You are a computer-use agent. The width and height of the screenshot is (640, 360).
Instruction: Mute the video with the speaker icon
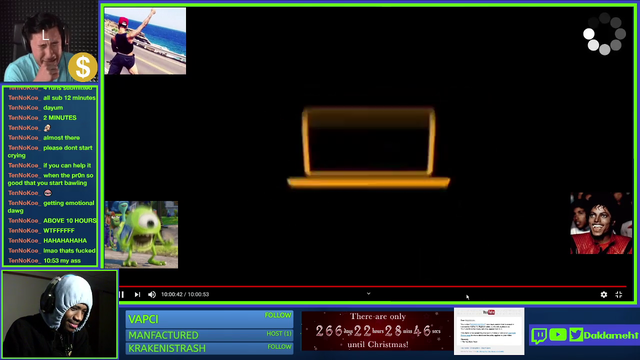coord(152,294)
